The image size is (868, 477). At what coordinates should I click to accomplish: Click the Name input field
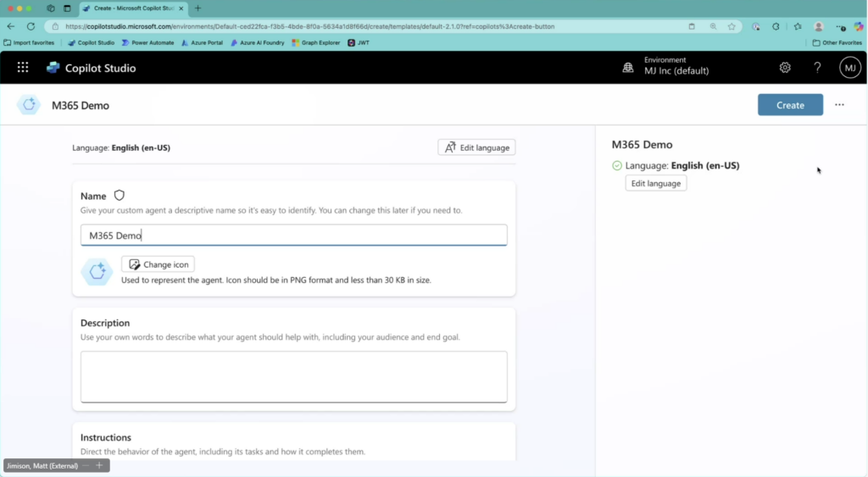point(293,236)
